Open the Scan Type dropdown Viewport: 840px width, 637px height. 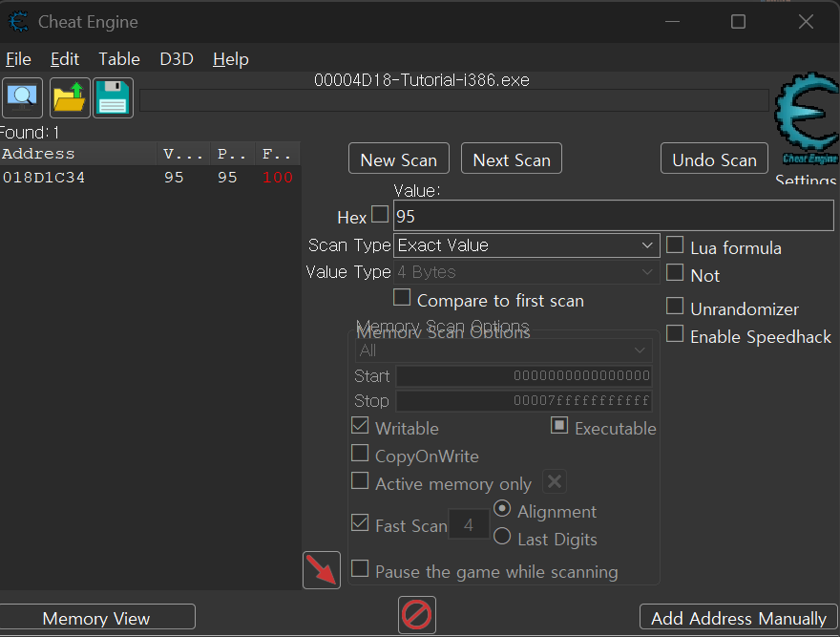click(x=526, y=245)
